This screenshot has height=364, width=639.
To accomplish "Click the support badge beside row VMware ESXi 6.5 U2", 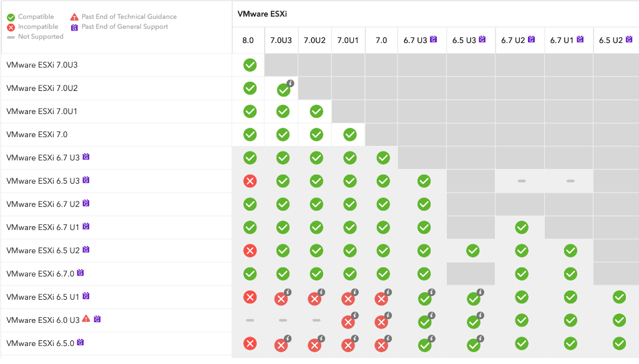I will [86, 249].
